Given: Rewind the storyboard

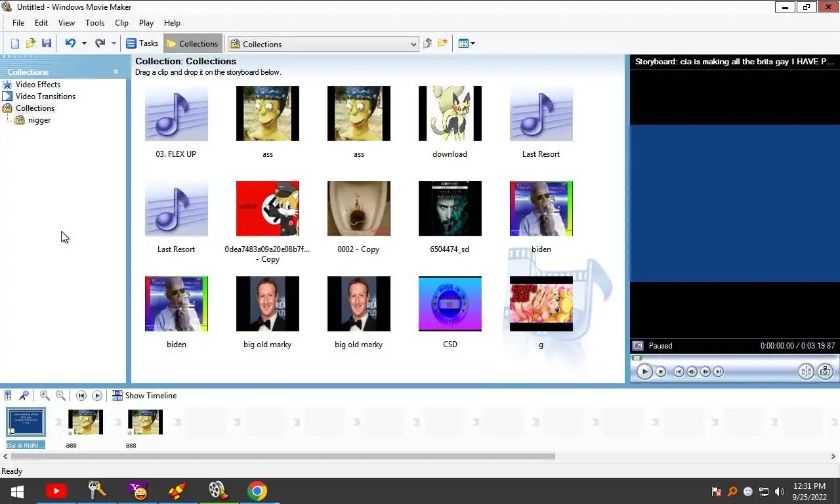Looking at the screenshot, I should click(81, 396).
